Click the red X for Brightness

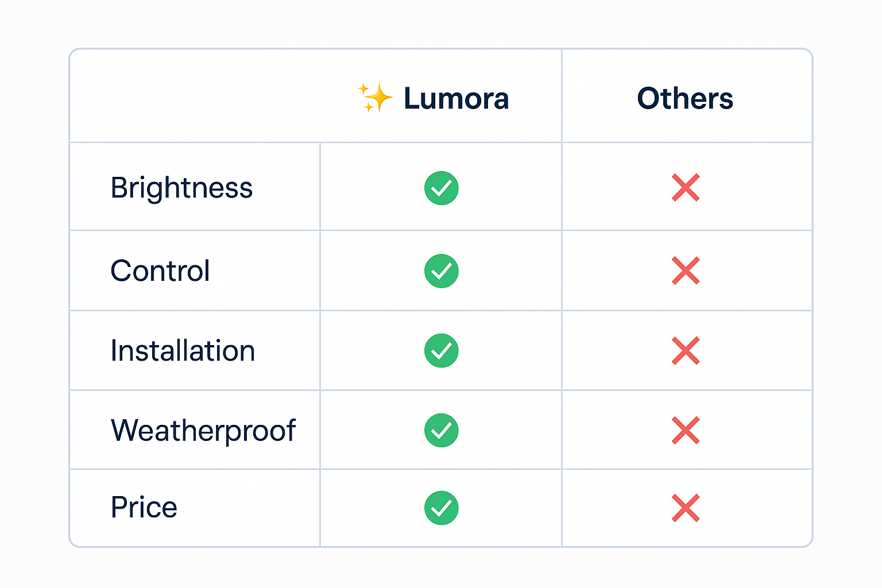pyautogui.click(x=686, y=188)
